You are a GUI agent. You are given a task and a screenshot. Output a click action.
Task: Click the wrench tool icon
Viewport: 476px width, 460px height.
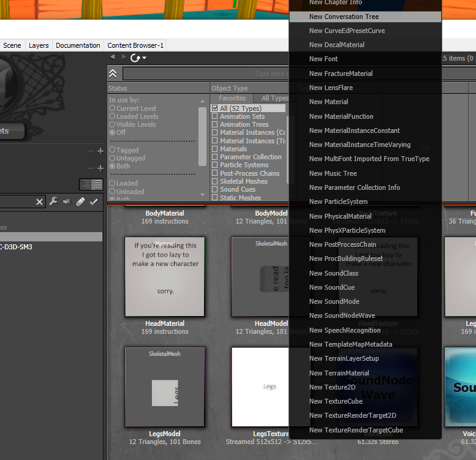pos(54,201)
